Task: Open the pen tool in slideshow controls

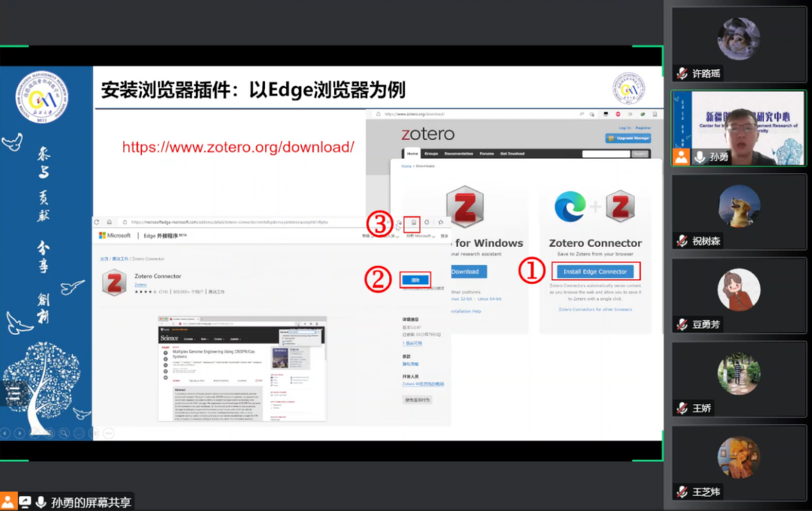Action: point(35,433)
